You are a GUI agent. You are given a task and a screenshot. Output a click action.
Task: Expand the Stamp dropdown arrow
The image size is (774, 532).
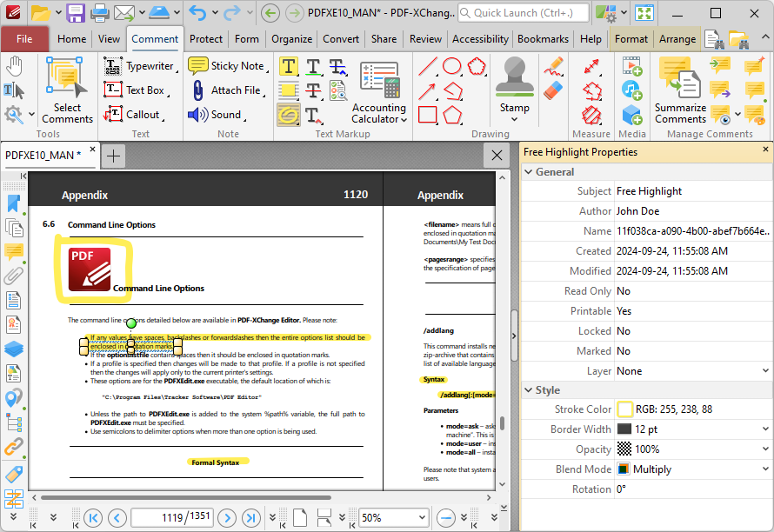pyautogui.click(x=514, y=119)
